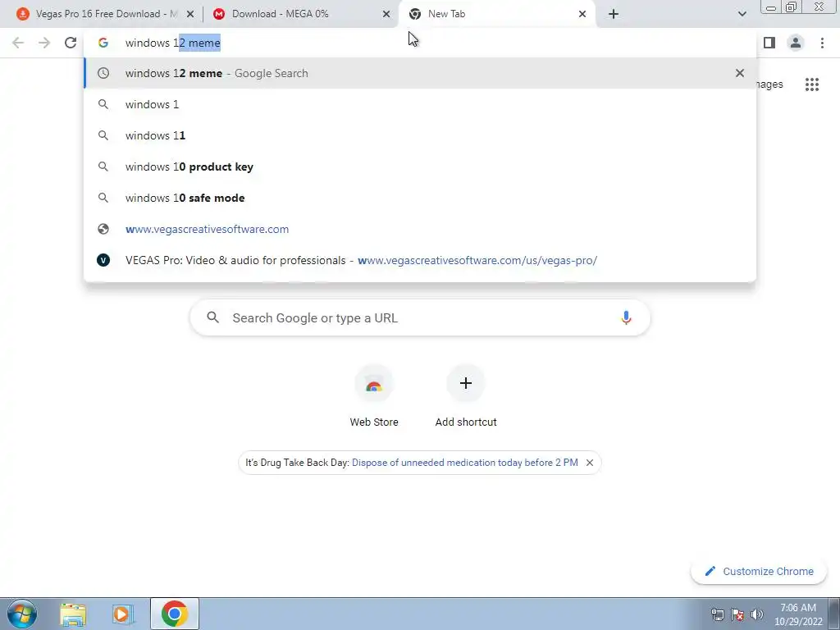Start voice search with the microphone icon

click(626, 317)
